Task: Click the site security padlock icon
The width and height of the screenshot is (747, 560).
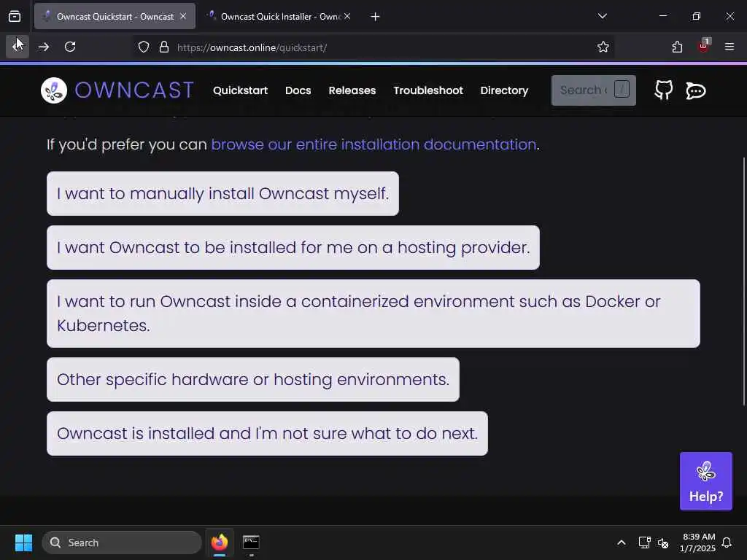Action: click(164, 47)
